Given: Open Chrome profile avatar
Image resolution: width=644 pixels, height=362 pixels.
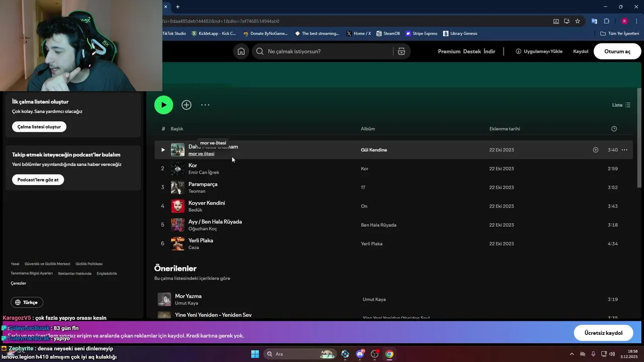Looking at the screenshot, I should [x=624, y=21].
